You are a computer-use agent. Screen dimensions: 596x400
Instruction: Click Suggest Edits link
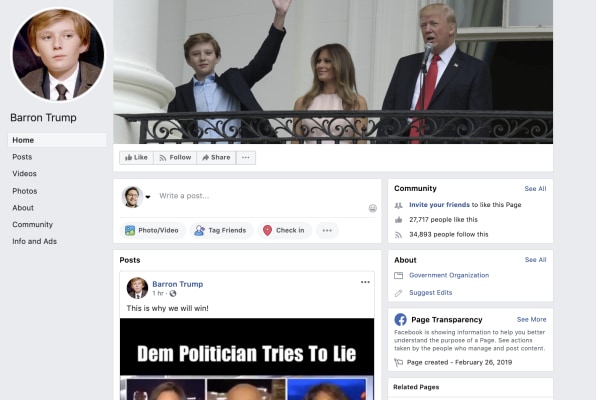(x=431, y=292)
